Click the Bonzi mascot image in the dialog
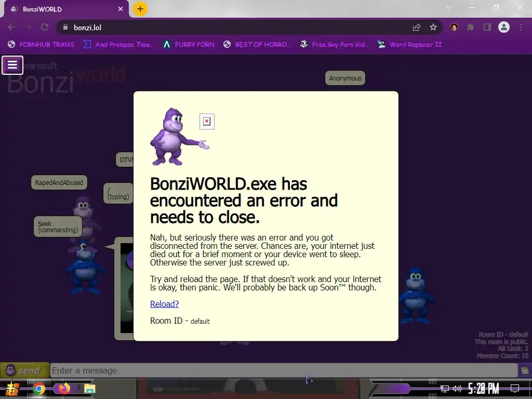Image resolution: width=532 pixels, height=399 pixels. tap(179, 137)
